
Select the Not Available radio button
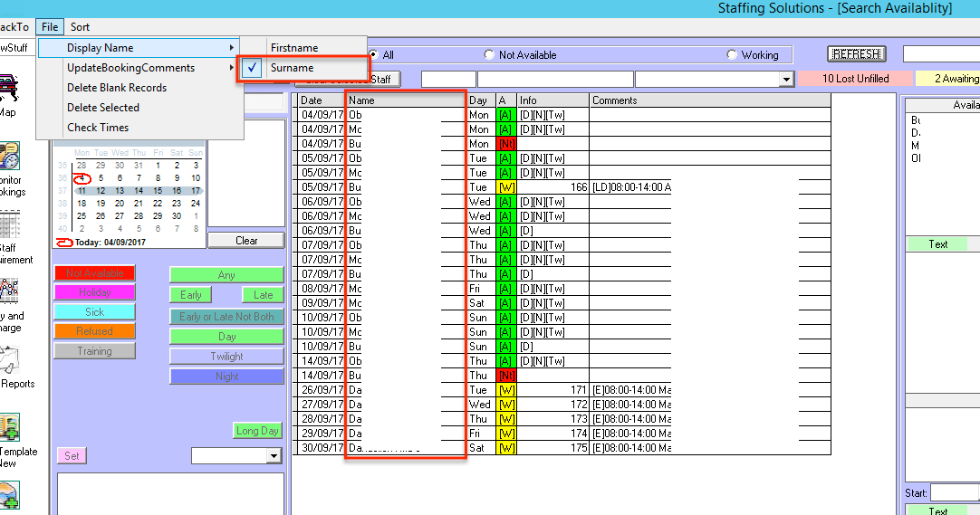click(490, 55)
